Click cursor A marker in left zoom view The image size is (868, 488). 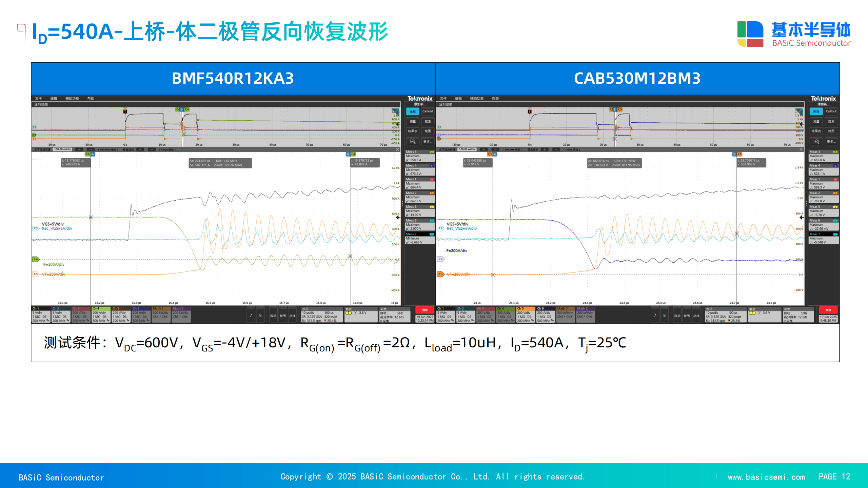click(x=93, y=154)
